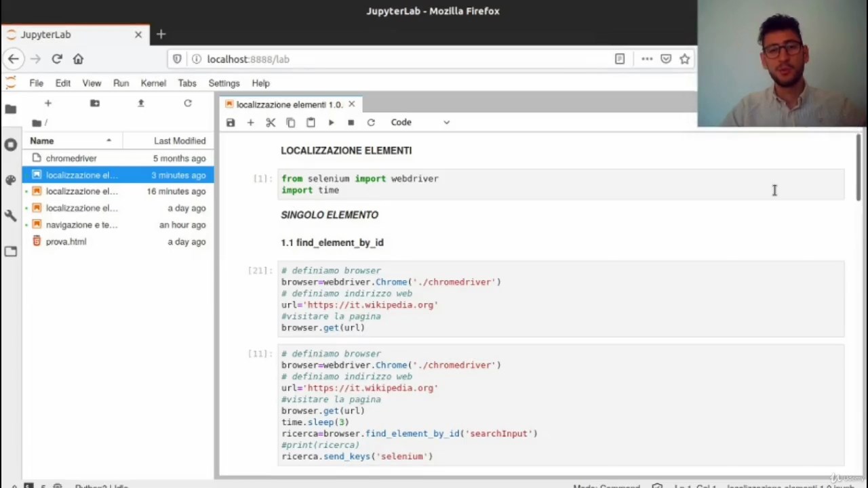
Task: Upload files to Jupyter
Action: (x=141, y=103)
